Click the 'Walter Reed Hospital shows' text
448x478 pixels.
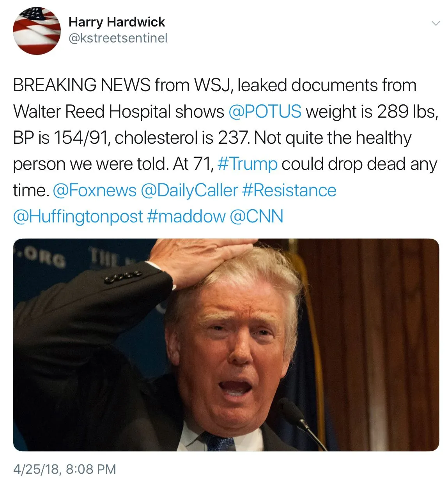click(x=119, y=111)
